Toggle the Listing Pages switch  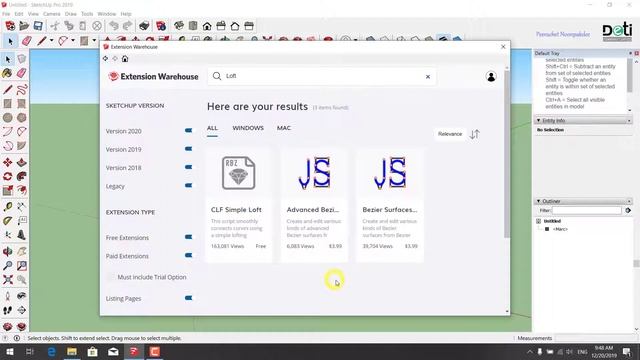pyautogui.click(x=188, y=298)
